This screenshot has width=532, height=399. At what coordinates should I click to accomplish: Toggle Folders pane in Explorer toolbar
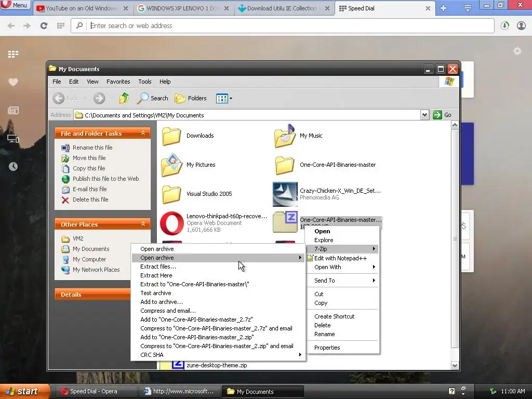click(x=191, y=98)
